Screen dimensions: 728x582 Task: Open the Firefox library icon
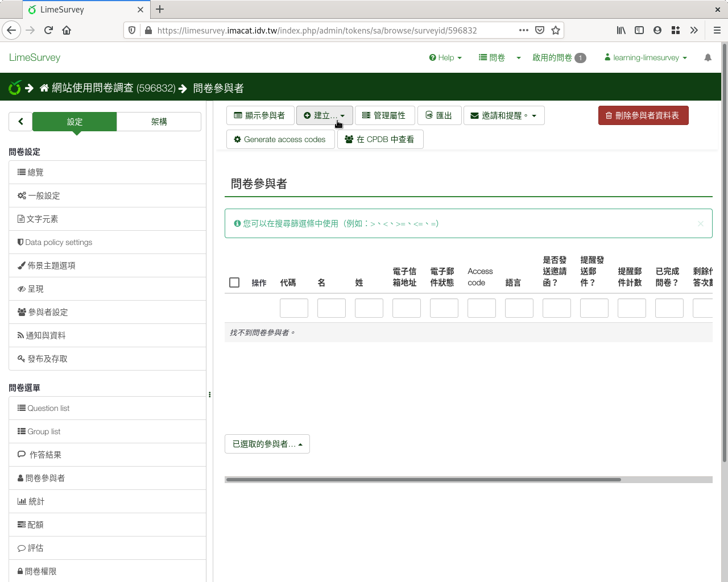(621, 30)
